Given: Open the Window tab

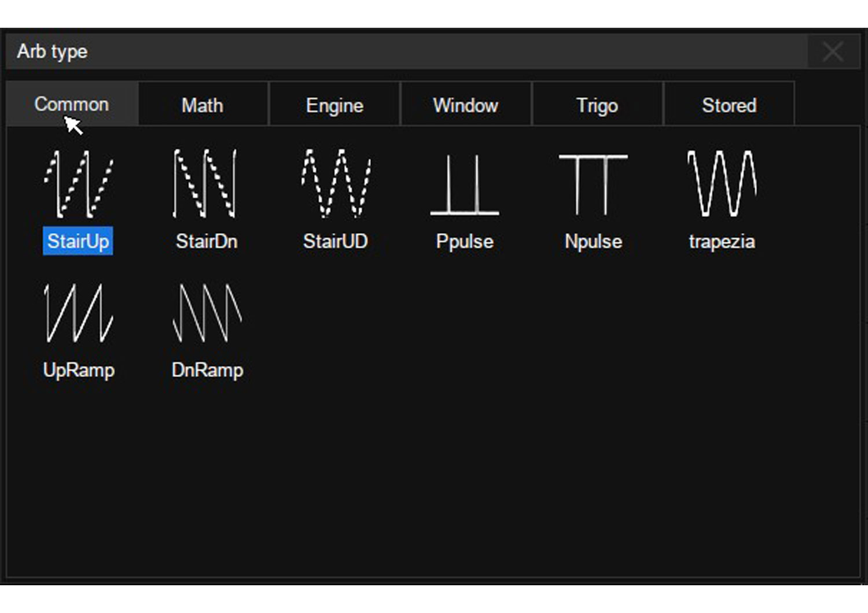Looking at the screenshot, I should pos(466,105).
